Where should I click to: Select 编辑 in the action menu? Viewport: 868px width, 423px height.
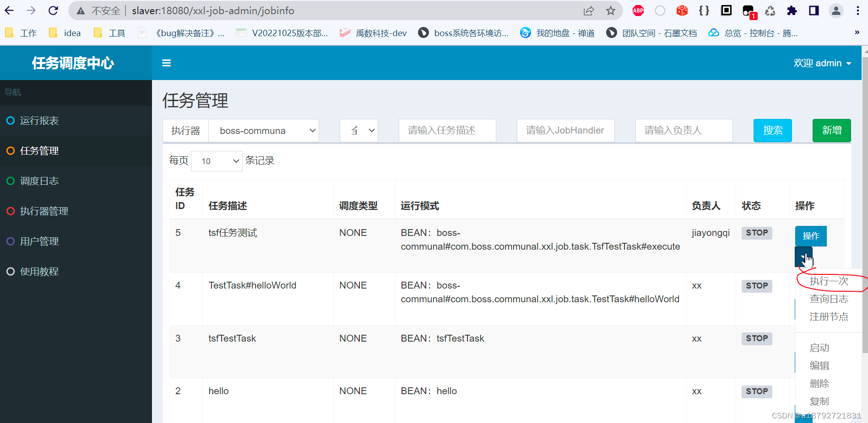pyautogui.click(x=819, y=366)
